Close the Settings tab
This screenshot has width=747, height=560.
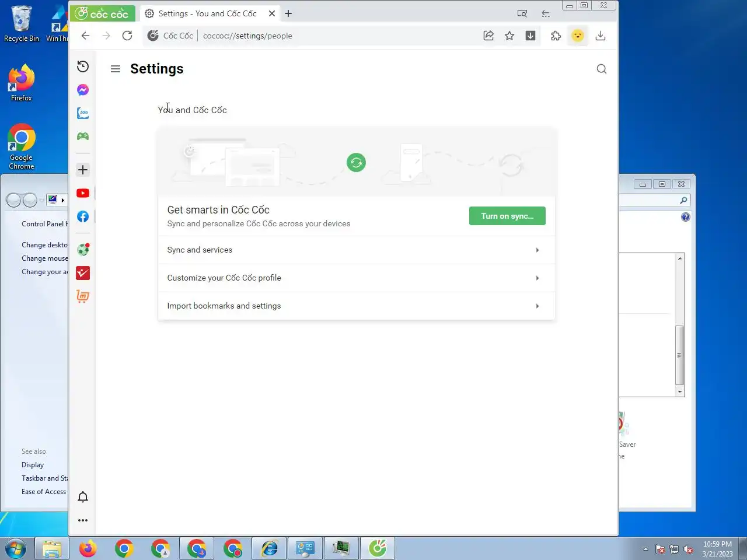272,13
